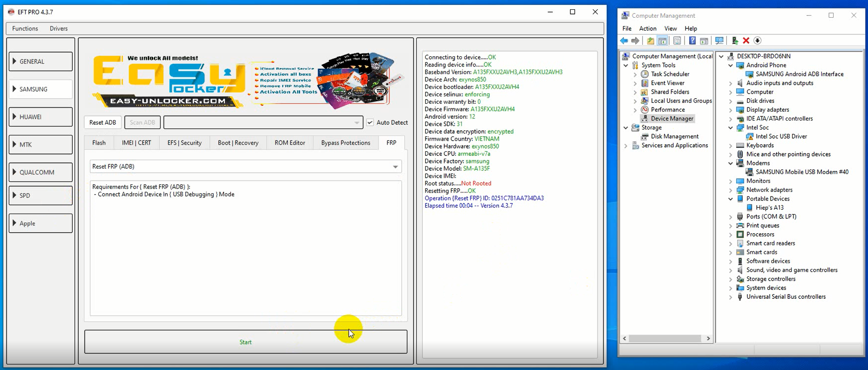Click Sound, video and game controllers icon
868x370 pixels.
click(x=740, y=270)
